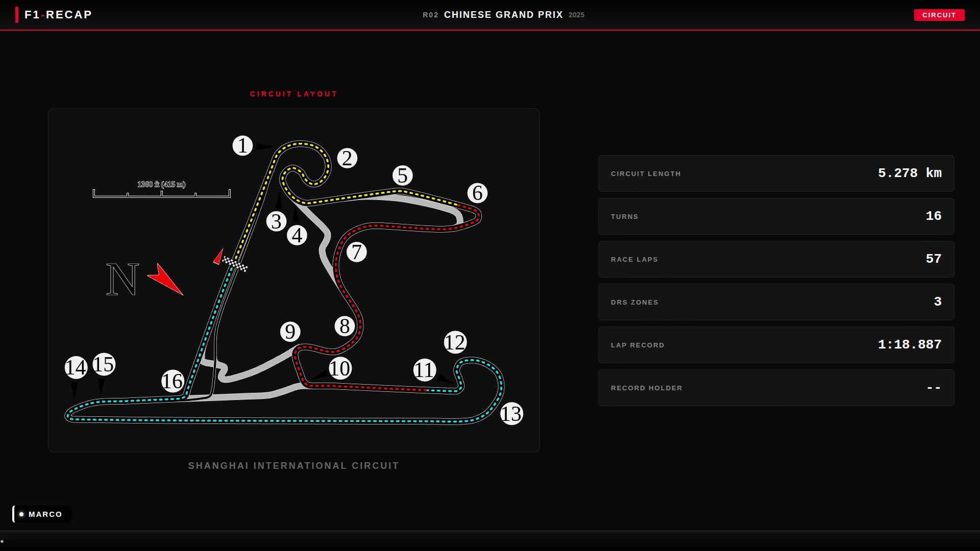Click the turn 1 marker
The height and width of the screenshot is (551, 980).
(242, 146)
